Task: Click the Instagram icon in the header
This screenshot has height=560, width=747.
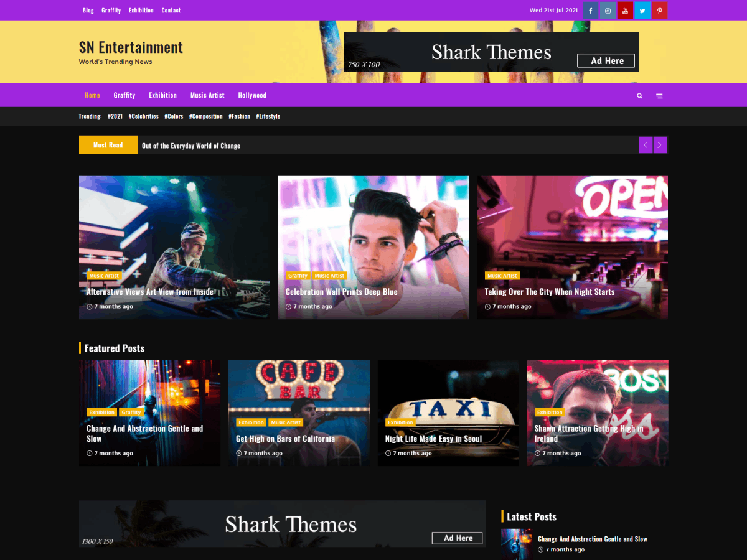Action: click(x=608, y=10)
